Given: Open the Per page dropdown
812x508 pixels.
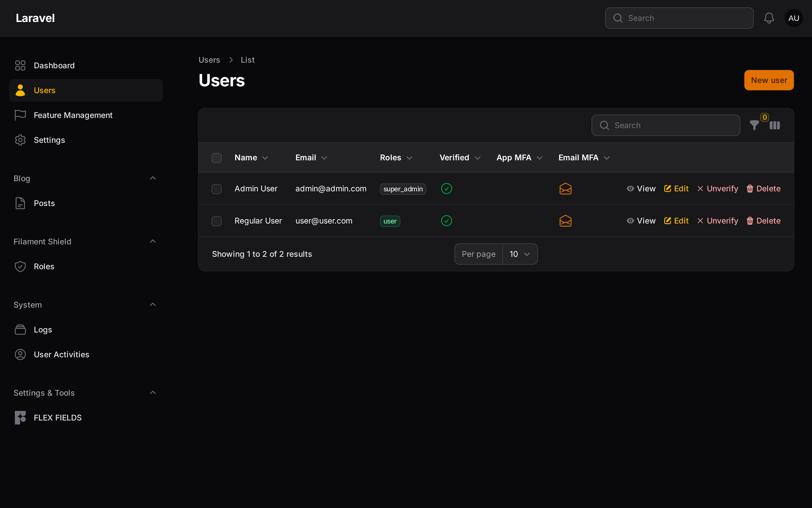Looking at the screenshot, I should (520, 254).
